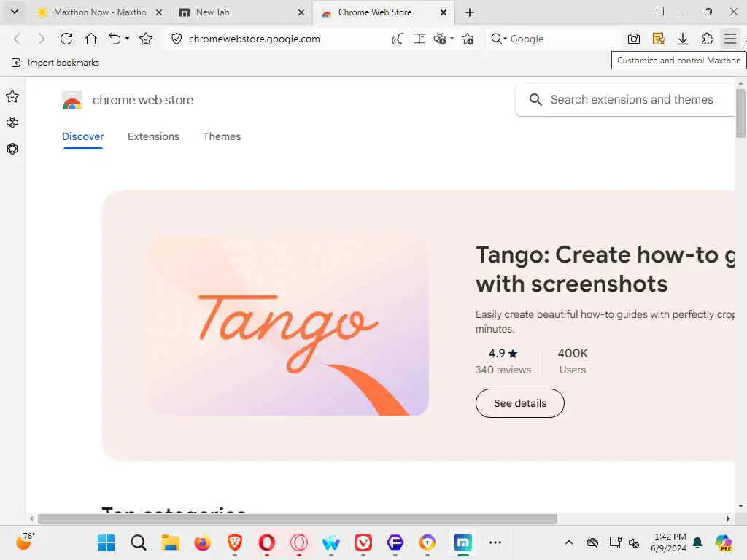Click the read aloud icon in address bar
The image size is (747, 560).
pyautogui.click(x=397, y=39)
